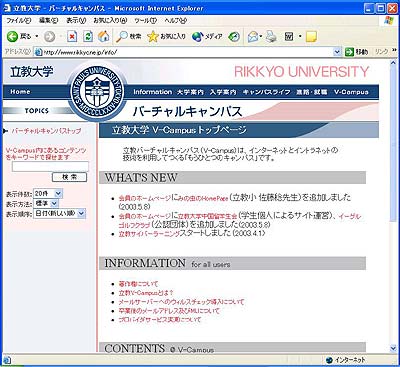Open Favorites star toolbar button
This screenshot has width=400, height=367.
[x=166, y=36]
